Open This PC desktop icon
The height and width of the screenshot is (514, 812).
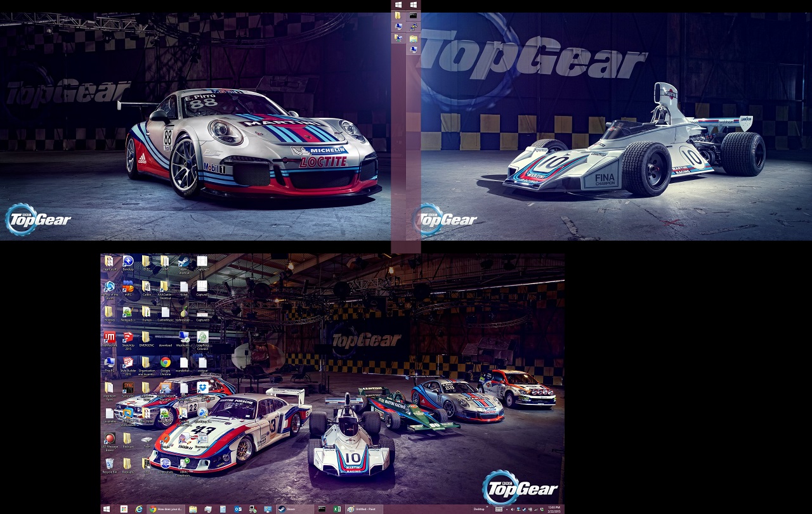click(110, 366)
